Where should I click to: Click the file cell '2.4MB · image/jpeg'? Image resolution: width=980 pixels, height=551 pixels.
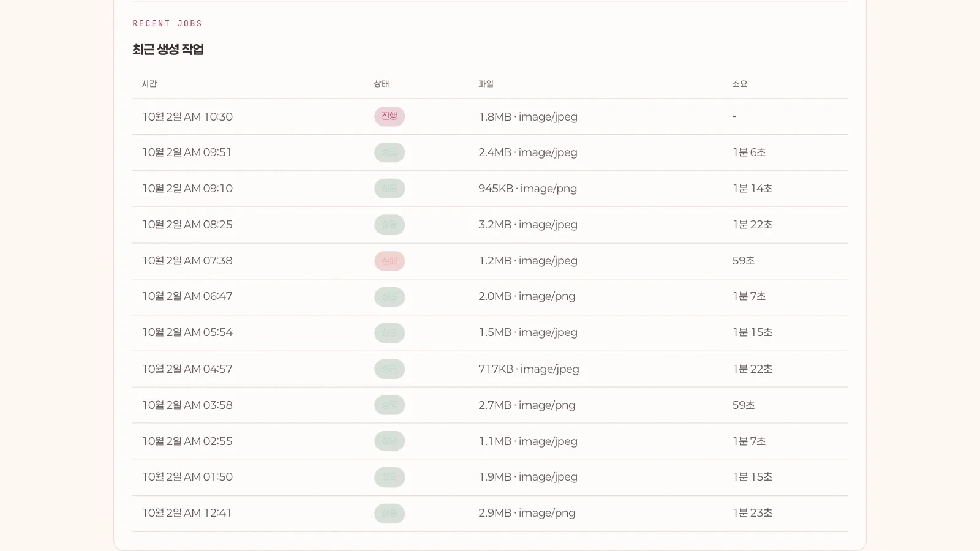click(528, 152)
